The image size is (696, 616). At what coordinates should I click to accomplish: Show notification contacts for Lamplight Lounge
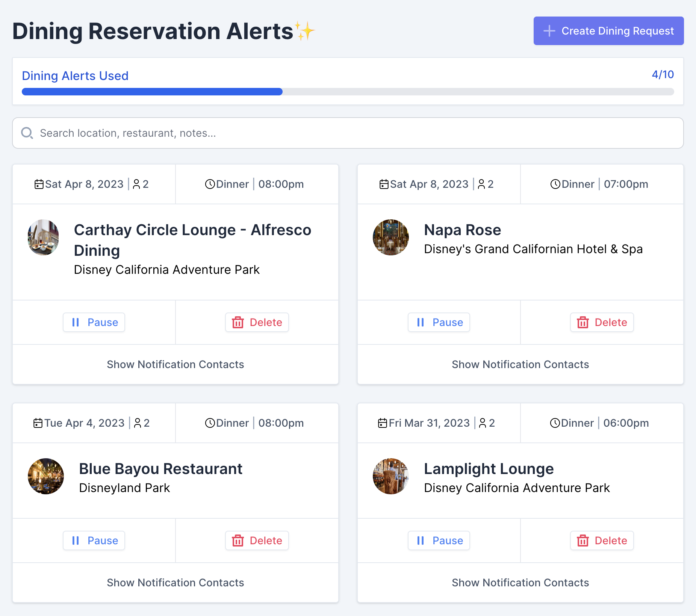520,583
